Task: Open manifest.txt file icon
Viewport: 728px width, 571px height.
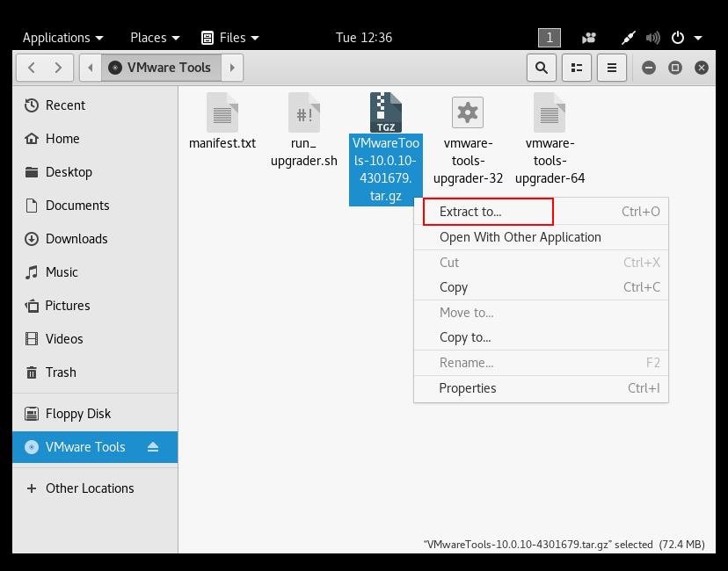Action: pos(222,112)
